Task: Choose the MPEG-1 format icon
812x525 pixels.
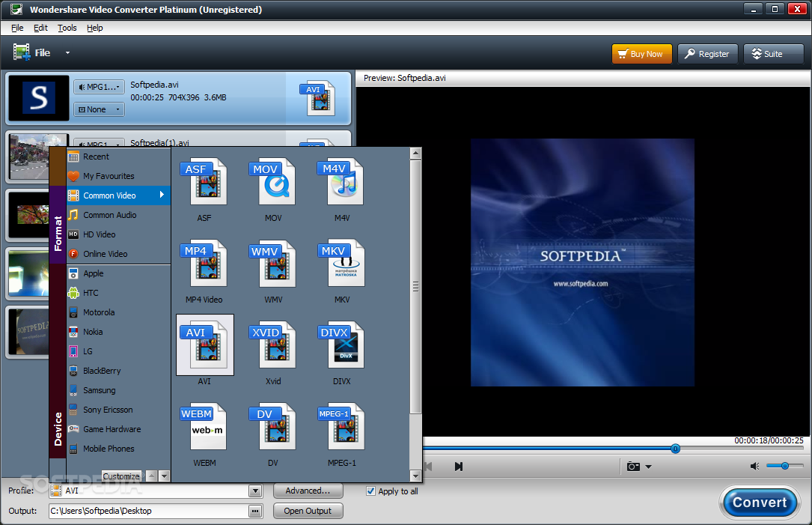Action: [342, 427]
